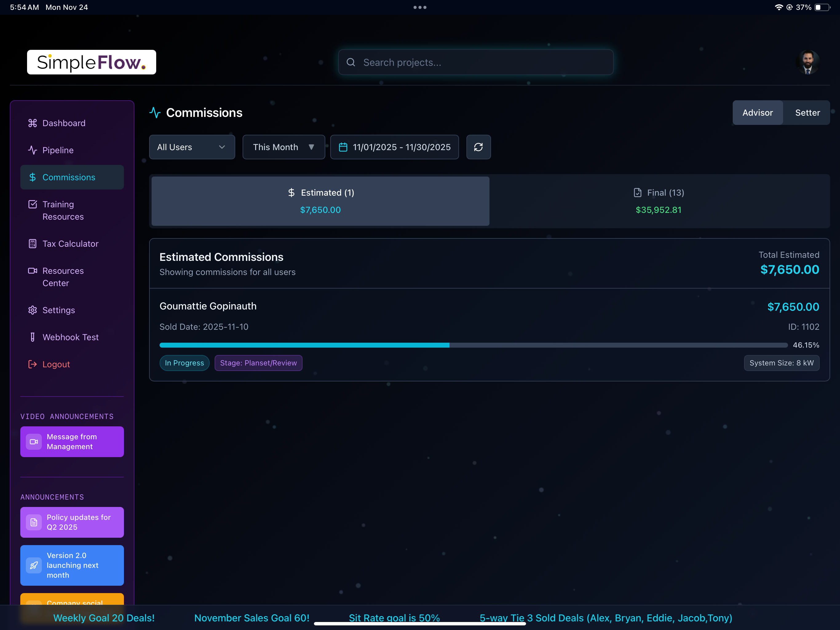Click the Dashboard command icon in sidebar

click(33, 123)
